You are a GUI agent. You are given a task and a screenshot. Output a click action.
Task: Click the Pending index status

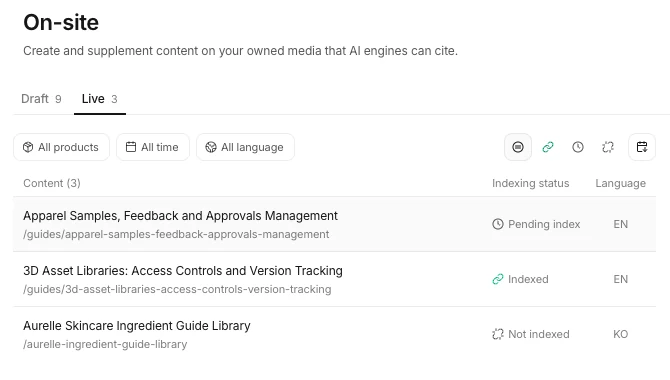click(x=536, y=224)
